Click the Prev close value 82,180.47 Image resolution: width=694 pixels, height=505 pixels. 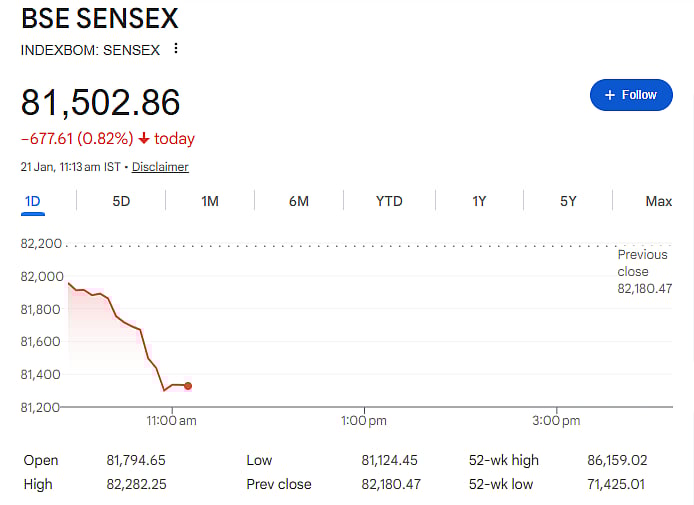pos(393,485)
